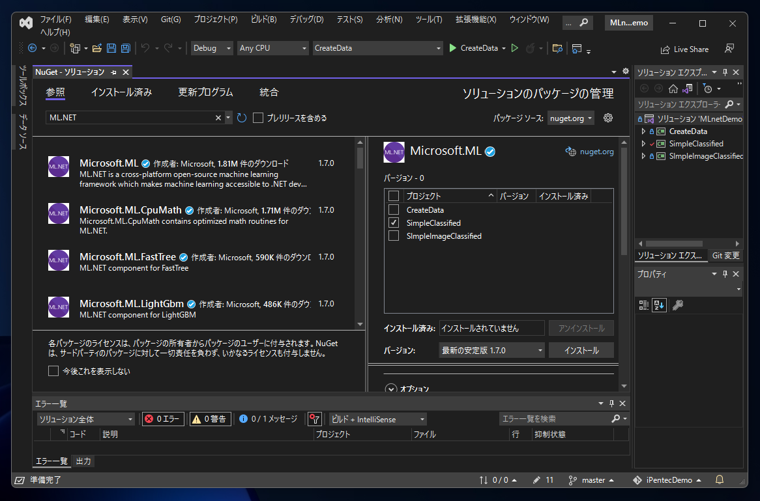
Task: Toggle プレリリースを含める checkbox
Action: pyautogui.click(x=258, y=118)
